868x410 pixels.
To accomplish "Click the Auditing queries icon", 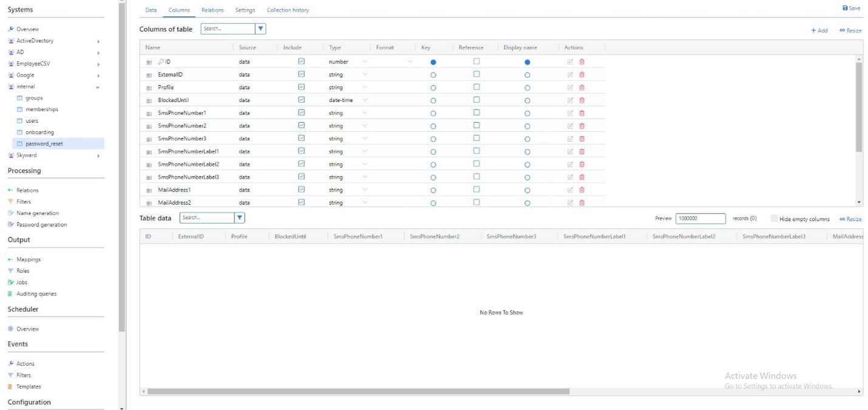I will tap(10, 293).
